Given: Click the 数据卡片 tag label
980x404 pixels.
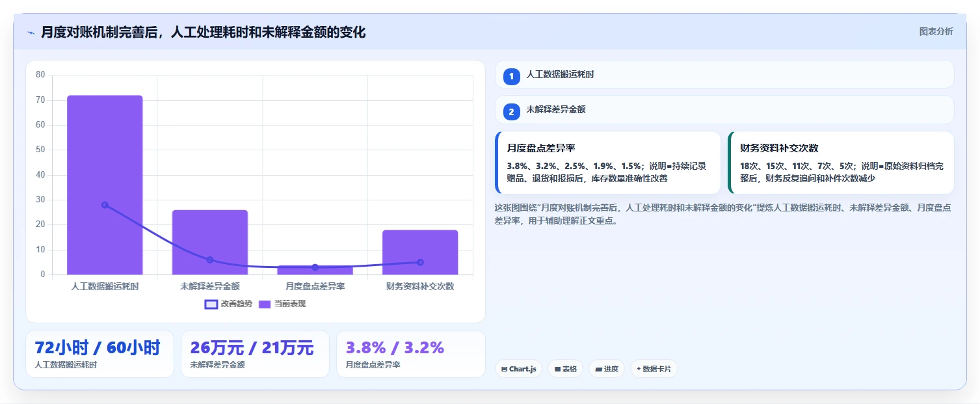Looking at the screenshot, I should pyautogui.click(x=657, y=370).
